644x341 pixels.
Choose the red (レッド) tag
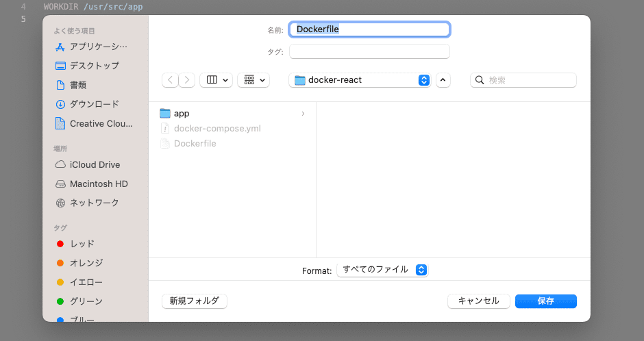(82, 244)
